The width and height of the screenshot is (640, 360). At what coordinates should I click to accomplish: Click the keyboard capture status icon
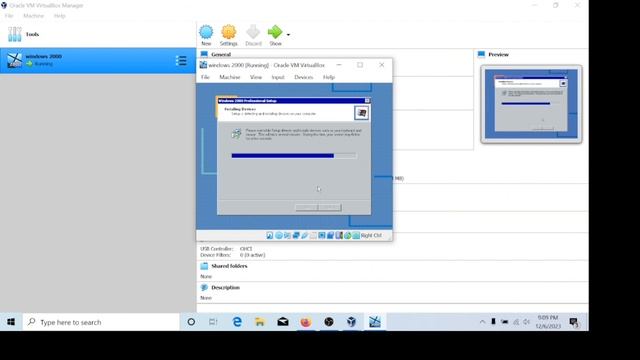point(356,236)
